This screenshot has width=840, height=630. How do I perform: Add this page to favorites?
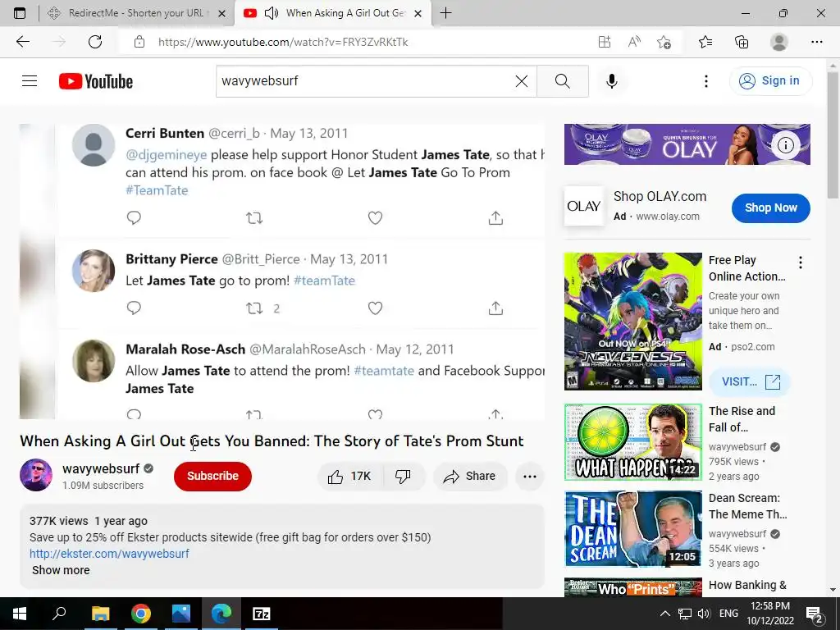(x=664, y=42)
